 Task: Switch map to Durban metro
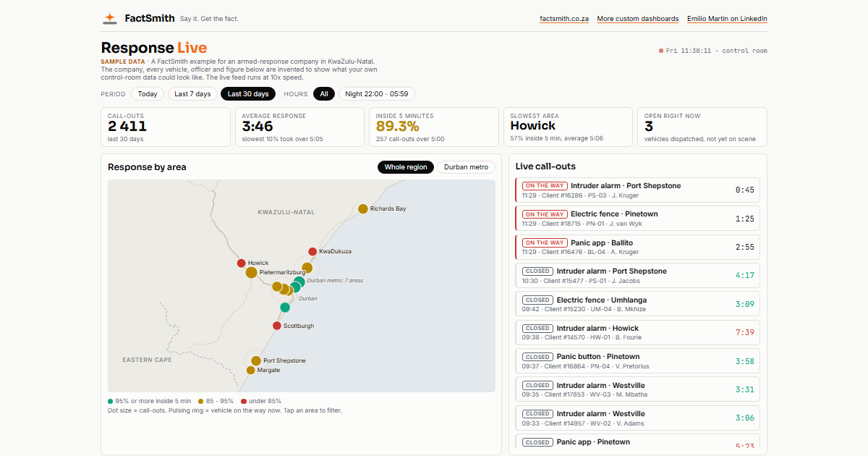(x=467, y=167)
